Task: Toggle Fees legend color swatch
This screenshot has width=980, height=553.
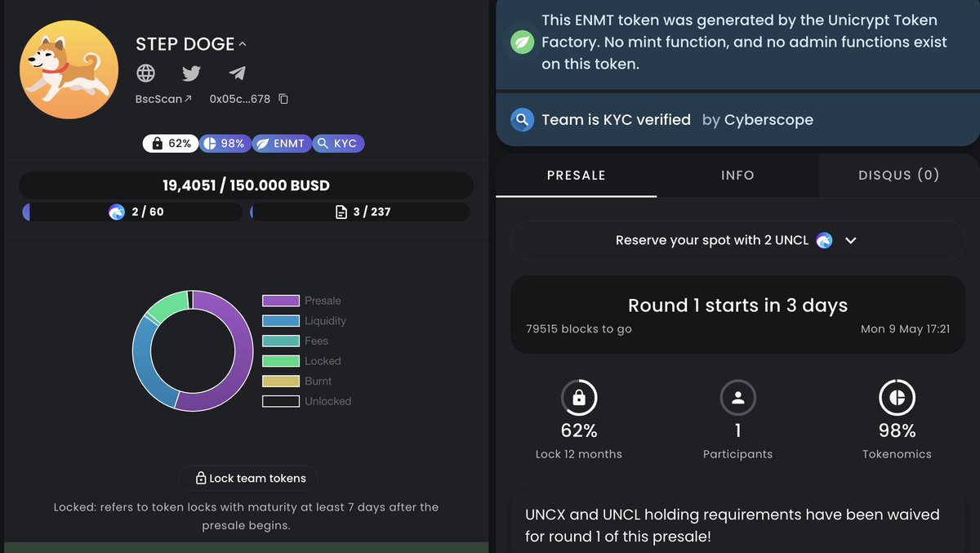Action: (x=280, y=341)
